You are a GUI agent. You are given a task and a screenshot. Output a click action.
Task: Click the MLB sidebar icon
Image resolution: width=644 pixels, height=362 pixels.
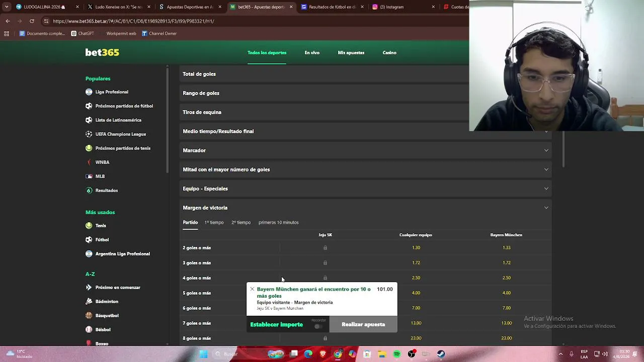[89, 176]
